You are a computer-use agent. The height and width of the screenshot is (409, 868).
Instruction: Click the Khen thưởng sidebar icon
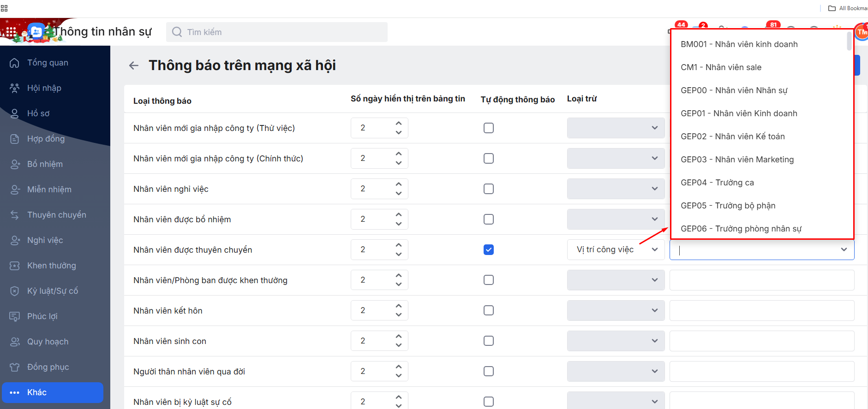[15, 266]
